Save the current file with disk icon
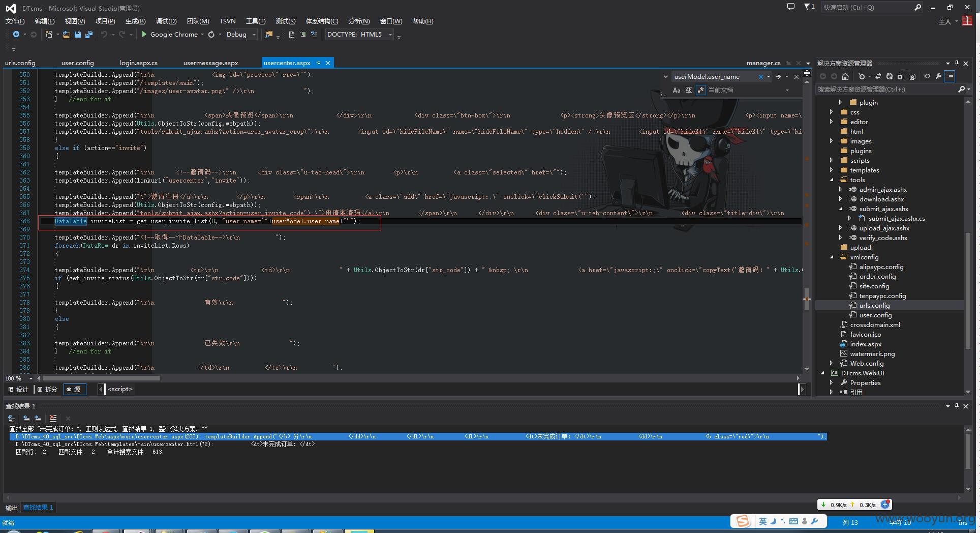This screenshot has width=980, height=533. (x=78, y=35)
